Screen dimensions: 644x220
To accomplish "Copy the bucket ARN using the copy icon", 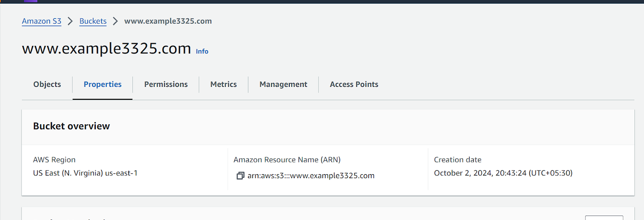I will click(240, 176).
